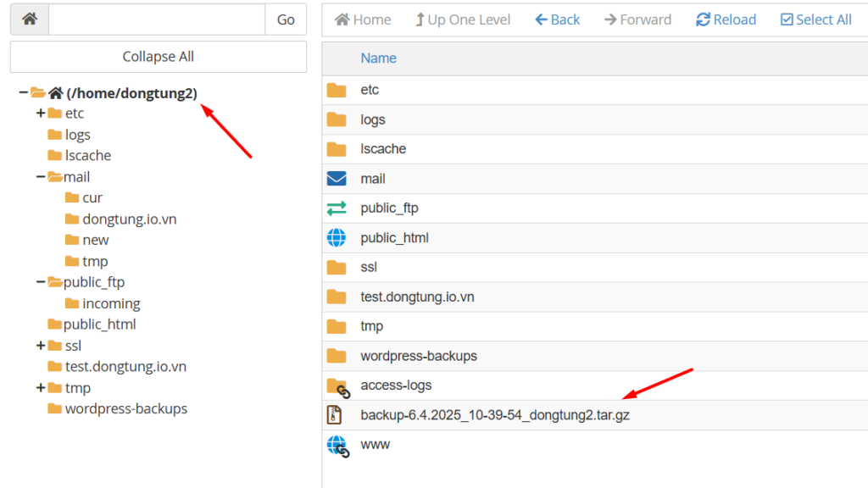Select public_html in the folder tree

(100, 324)
